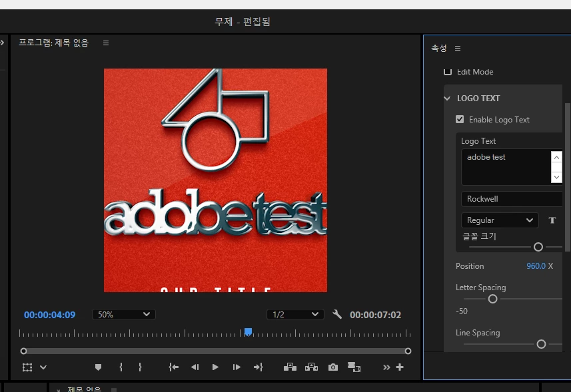Click the 00:00:07:02 duration timecode

(x=375, y=315)
